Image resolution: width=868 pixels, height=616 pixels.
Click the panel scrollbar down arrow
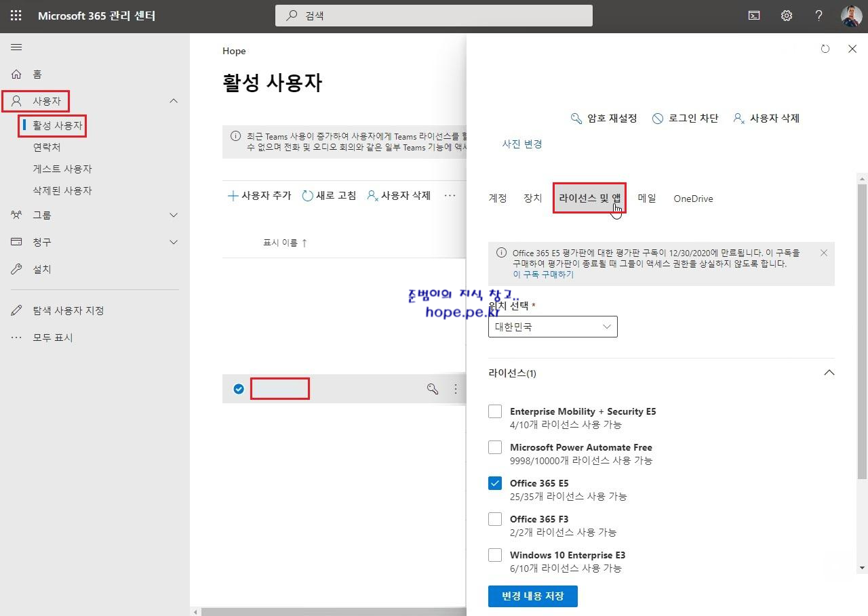point(862,568)
